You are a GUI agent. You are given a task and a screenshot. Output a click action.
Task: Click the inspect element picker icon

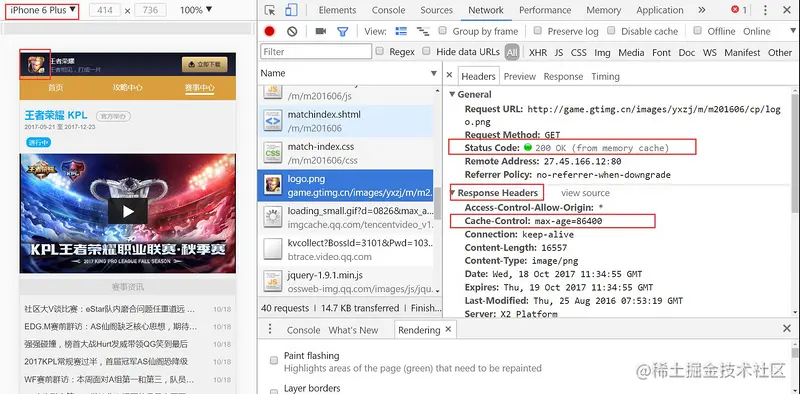tap(270, 10)
